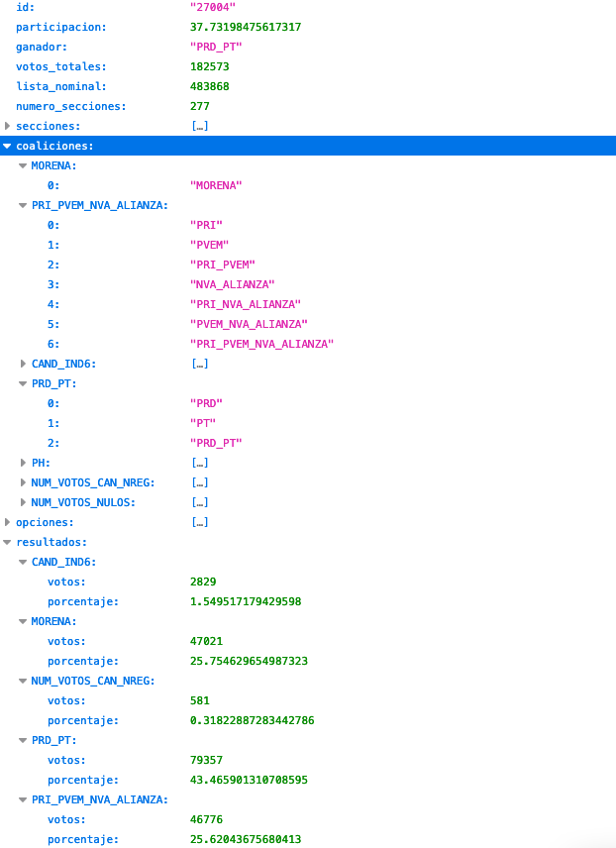Click the "PRI_PVEM_NVA_ALIANZA" string value at index 6

click(261, 344)
